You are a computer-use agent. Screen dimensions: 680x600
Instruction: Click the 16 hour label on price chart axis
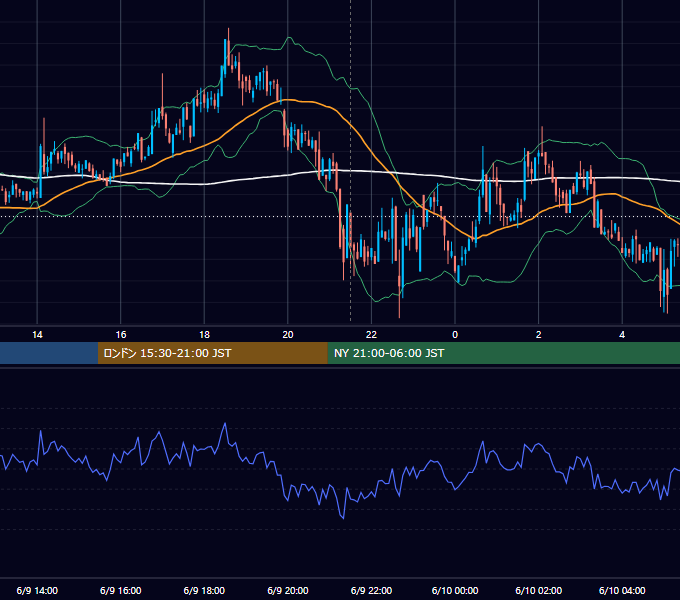tap(121, 335)
